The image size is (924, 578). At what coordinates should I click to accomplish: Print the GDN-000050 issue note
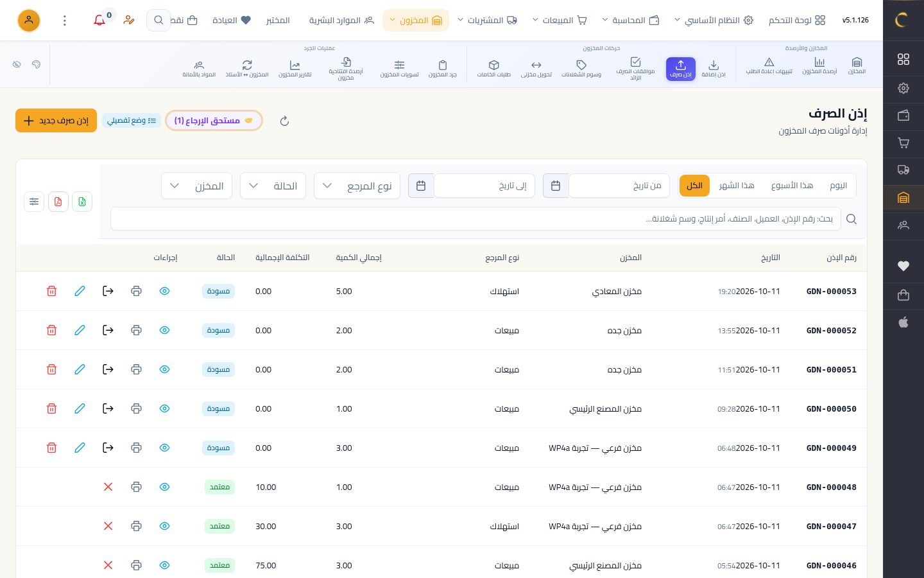click(x=136, y=408)
